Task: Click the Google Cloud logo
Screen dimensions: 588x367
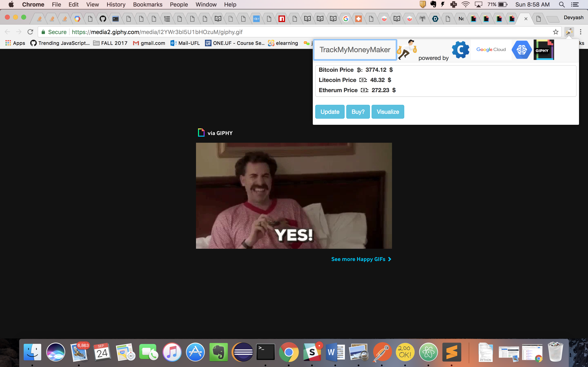Action: click(491, 50)
